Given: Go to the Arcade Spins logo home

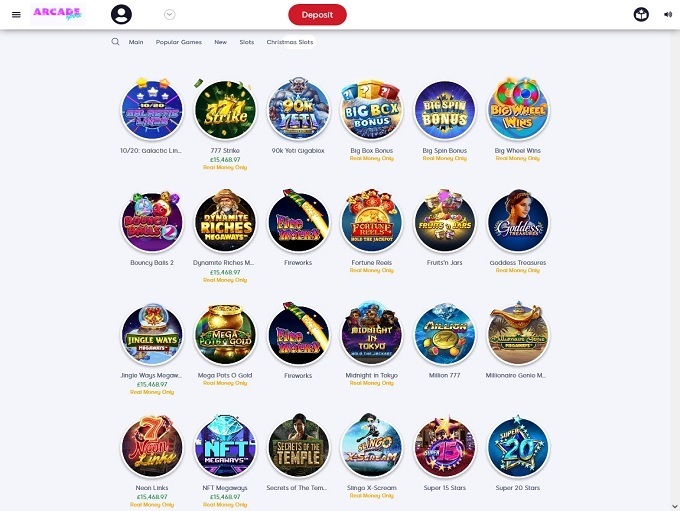Looking at the screenshot, I should 57,13.
